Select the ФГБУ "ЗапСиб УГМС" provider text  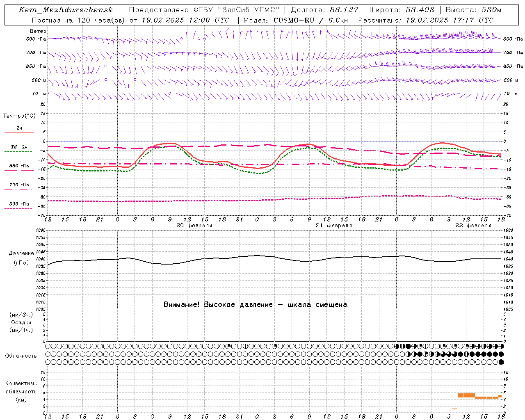pyautogui.click(x=236, y=10)
